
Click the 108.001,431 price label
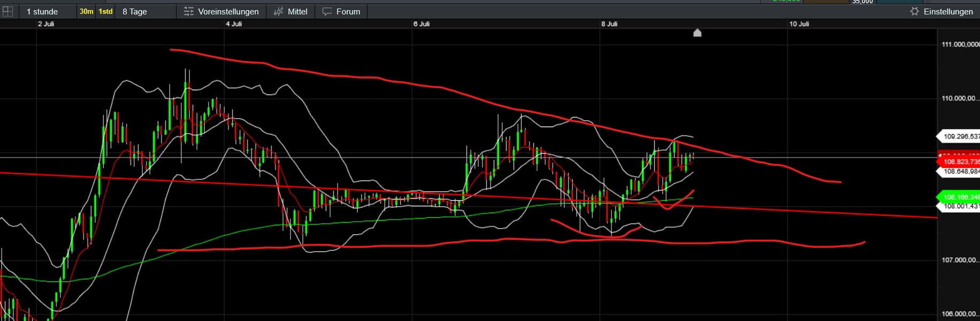[x=961, y=206]
